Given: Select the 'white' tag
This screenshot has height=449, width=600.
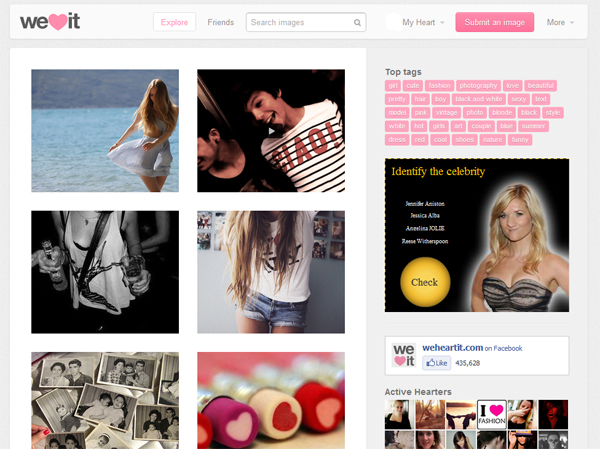Looking at the screenshot, I should click(396, 126).
